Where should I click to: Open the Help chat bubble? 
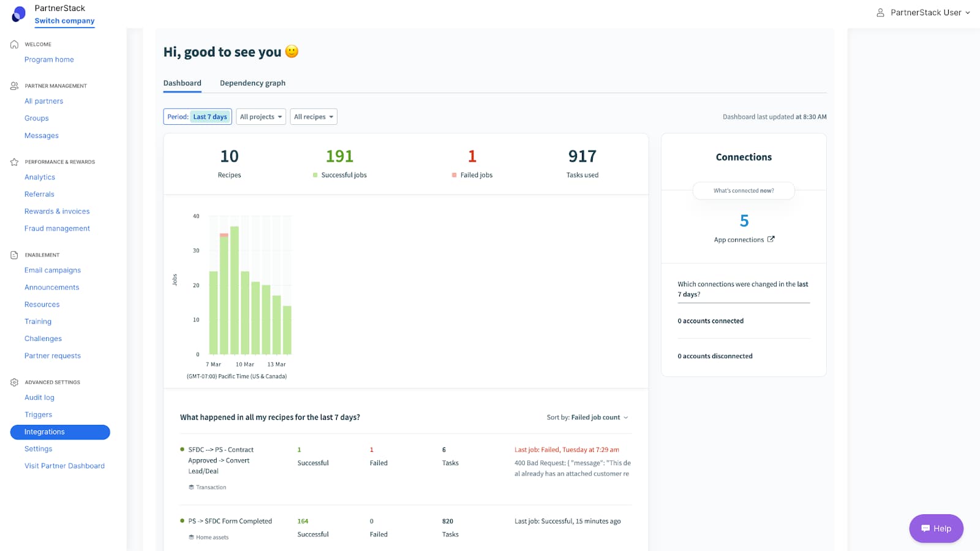tap(935, 528)
